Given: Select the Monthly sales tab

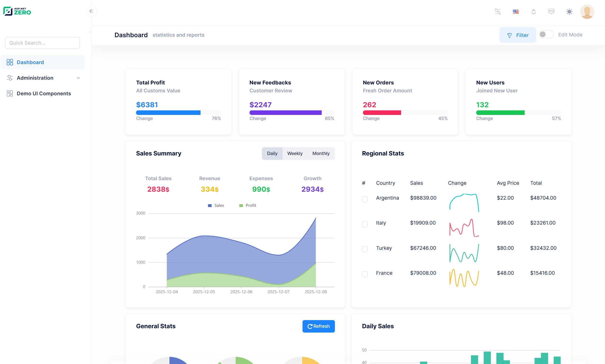Looking at the screenshot, I should tap(321, 154).
